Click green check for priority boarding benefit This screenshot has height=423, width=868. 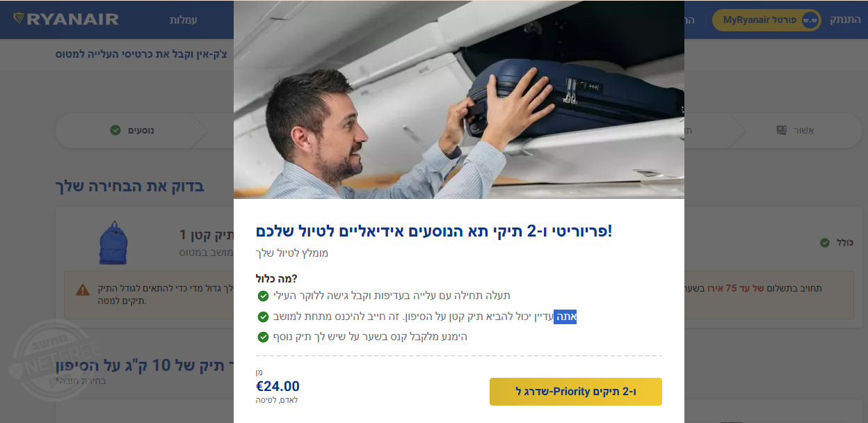click(x=263, y=296)
